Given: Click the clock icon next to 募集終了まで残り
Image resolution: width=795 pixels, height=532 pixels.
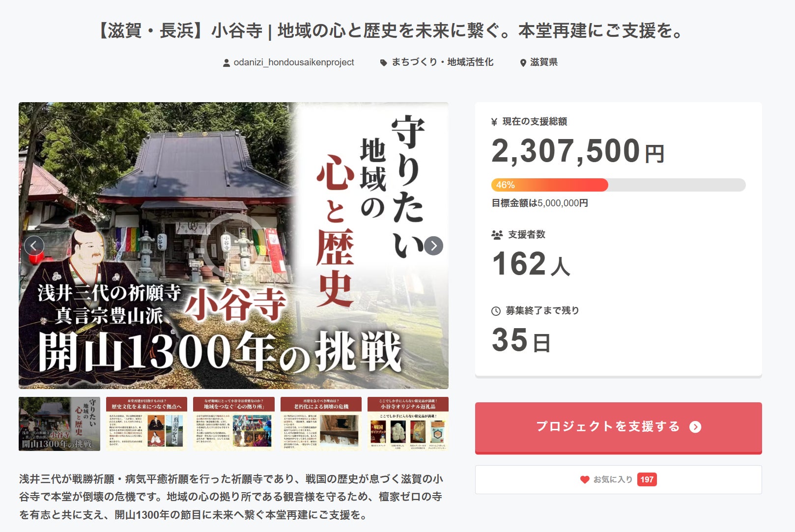Looking at the screenshot, I should tap(496, 311).
